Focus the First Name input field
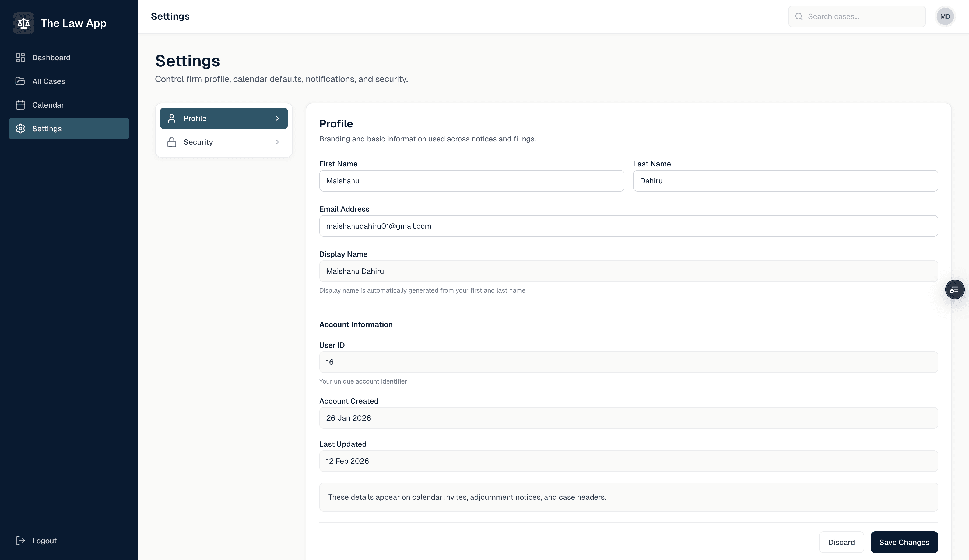This screenshot has width=969, height=560. pos(471,181)
